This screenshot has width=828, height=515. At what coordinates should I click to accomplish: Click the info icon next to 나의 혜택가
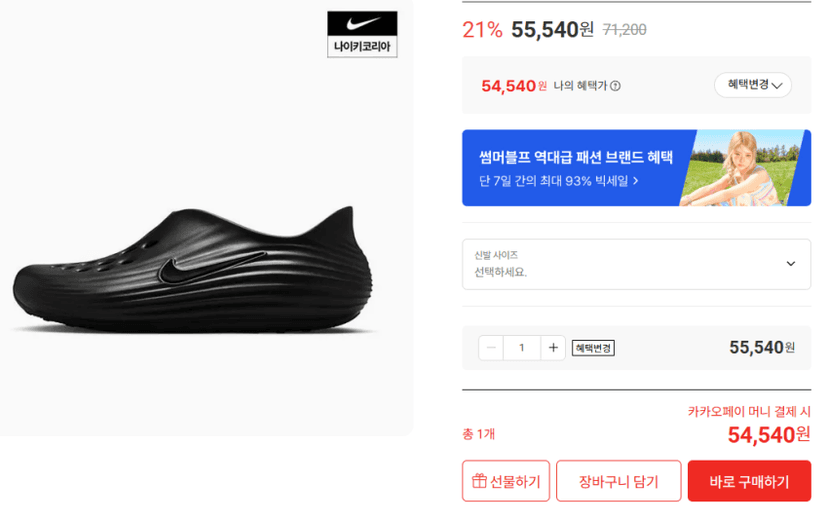(615, 86)
